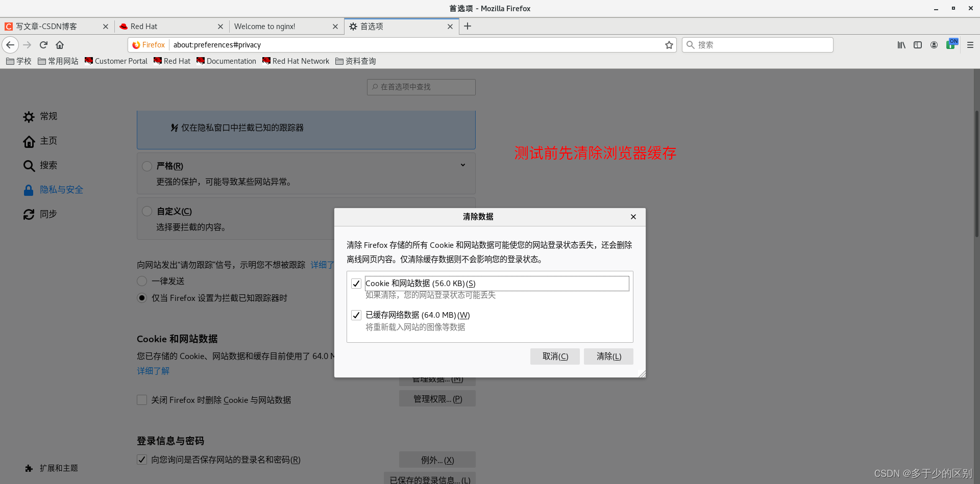Click in the address bar URL field

(416, 45)
